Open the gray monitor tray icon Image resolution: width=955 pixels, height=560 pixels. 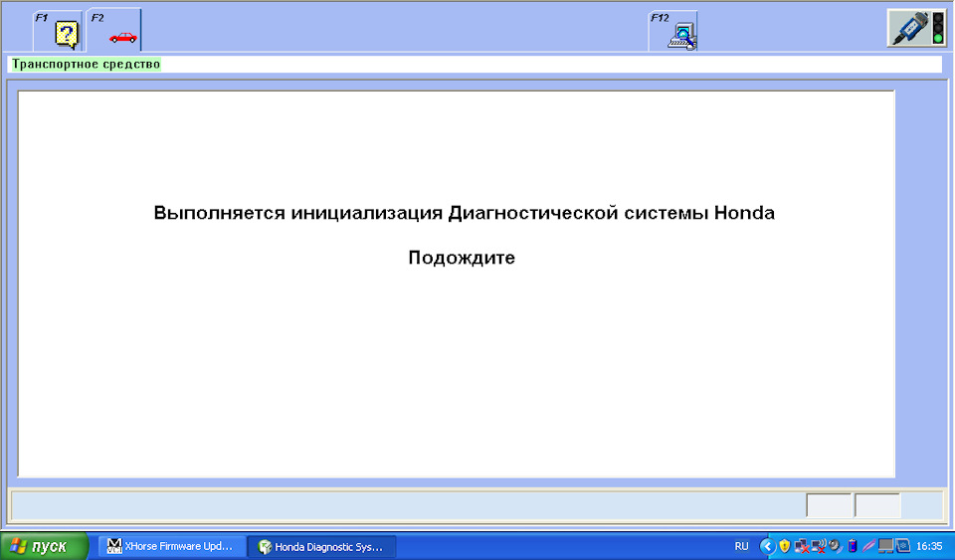(885, 546)
